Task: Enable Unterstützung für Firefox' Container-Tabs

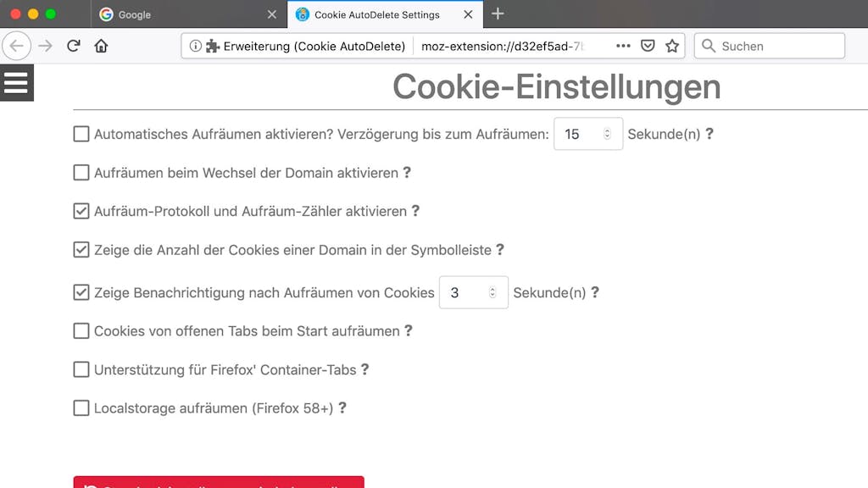Action: [x=81, y=369]
